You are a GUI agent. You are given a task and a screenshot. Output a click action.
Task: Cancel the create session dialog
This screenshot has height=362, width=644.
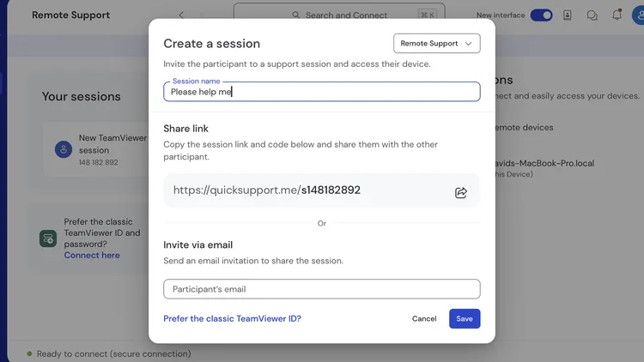pos(424,318)
